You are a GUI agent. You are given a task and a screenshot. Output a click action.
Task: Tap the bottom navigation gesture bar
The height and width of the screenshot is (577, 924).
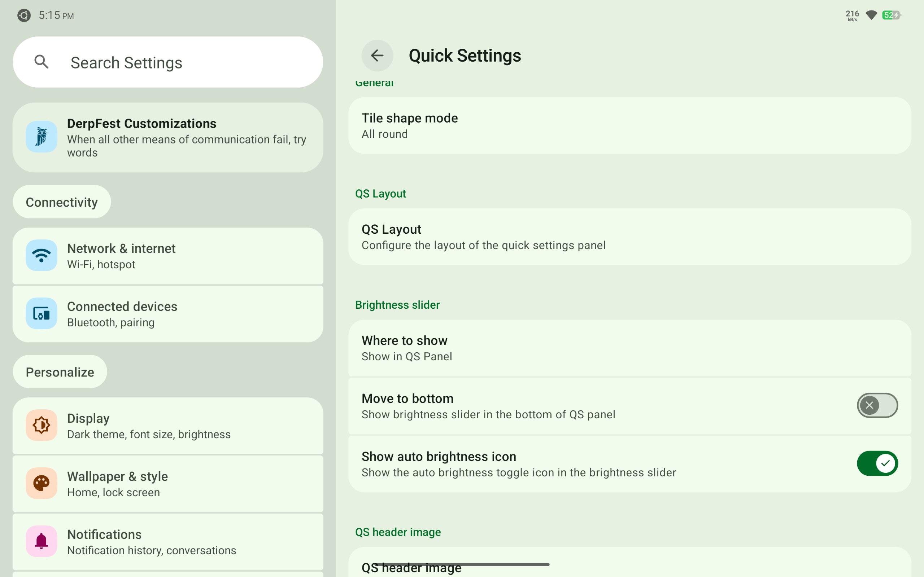tap(462, 564)
